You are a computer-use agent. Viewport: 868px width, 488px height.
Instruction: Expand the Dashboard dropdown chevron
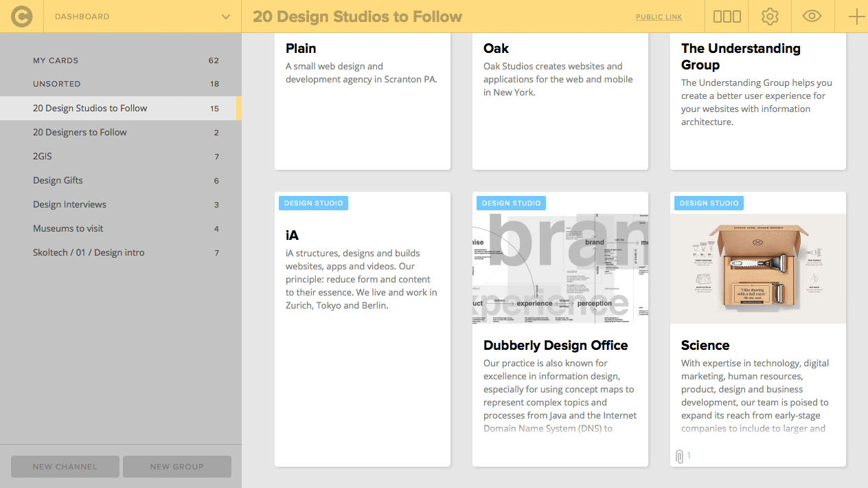click(x=226, y=16)
